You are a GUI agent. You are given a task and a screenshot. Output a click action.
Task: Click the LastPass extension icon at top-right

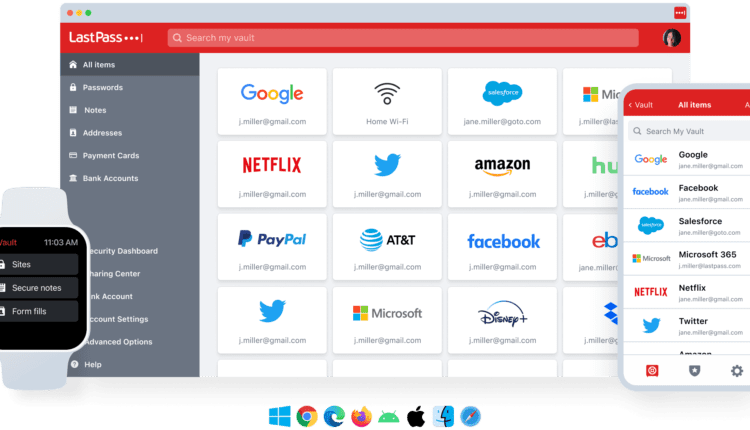pos(680,13)
